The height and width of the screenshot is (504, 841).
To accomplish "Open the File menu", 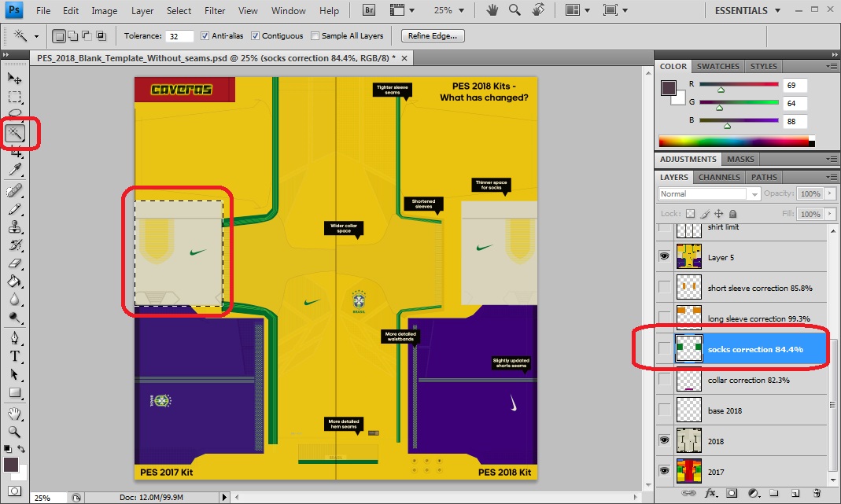I will pos(43,11).
